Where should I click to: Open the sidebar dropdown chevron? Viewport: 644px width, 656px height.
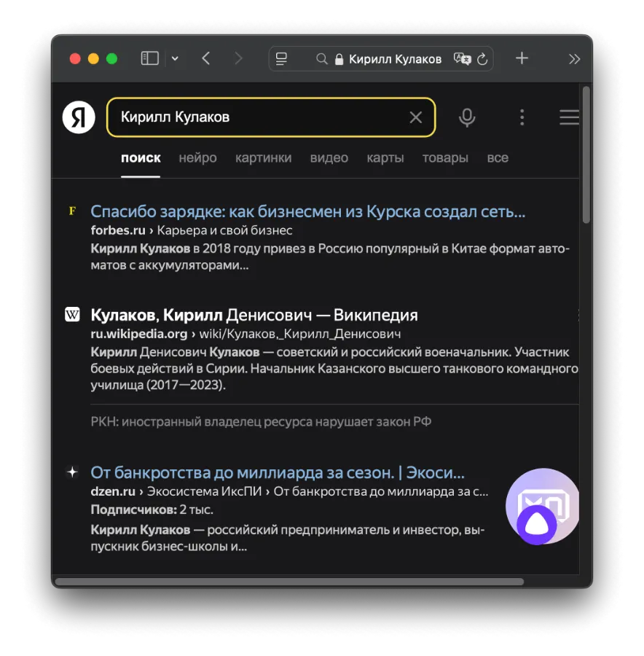(175, 58)
